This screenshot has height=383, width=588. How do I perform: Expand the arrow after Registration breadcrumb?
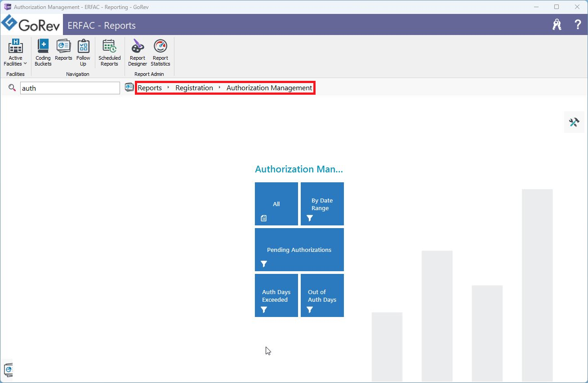coord(220,88)
